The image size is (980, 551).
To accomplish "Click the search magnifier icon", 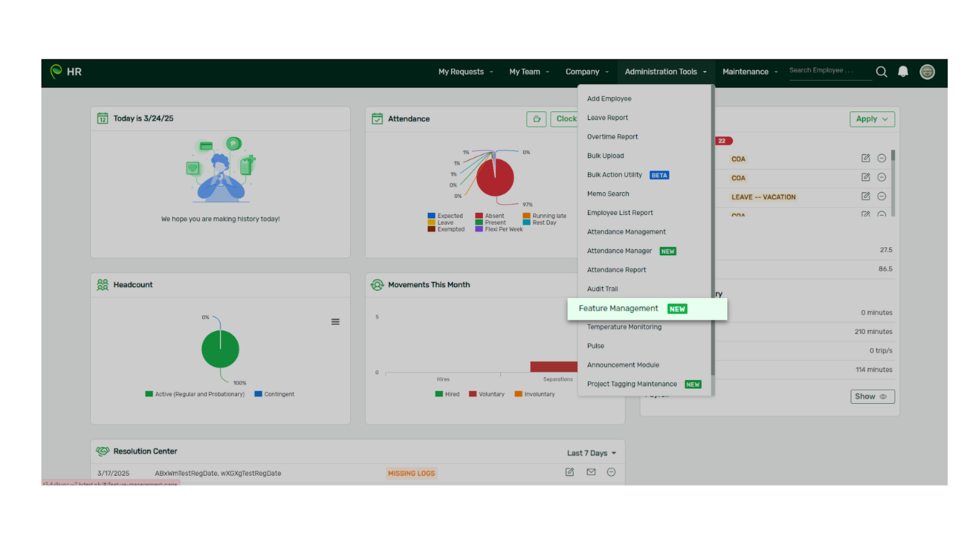I will [x=881, y=72].
